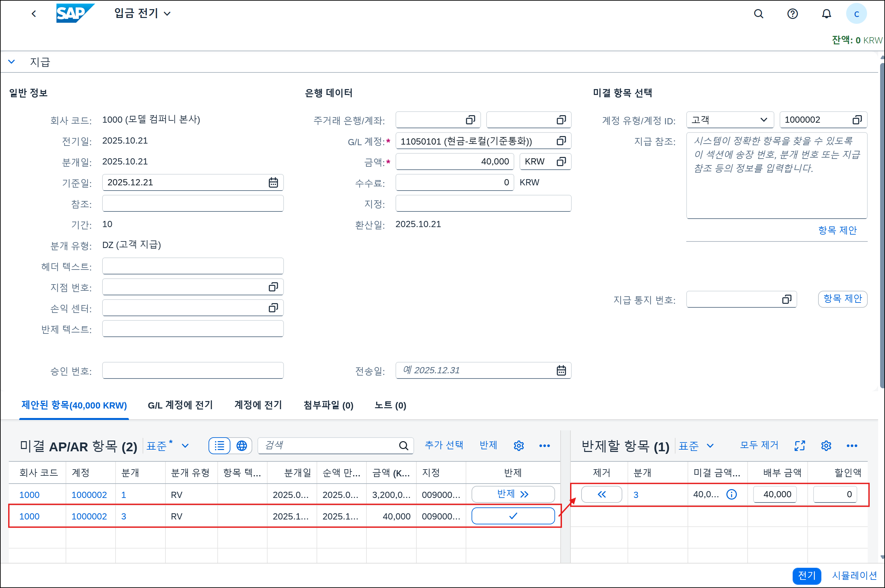
Task: Switch to the G/L 계정에 전기 tab
Action: 180,405
